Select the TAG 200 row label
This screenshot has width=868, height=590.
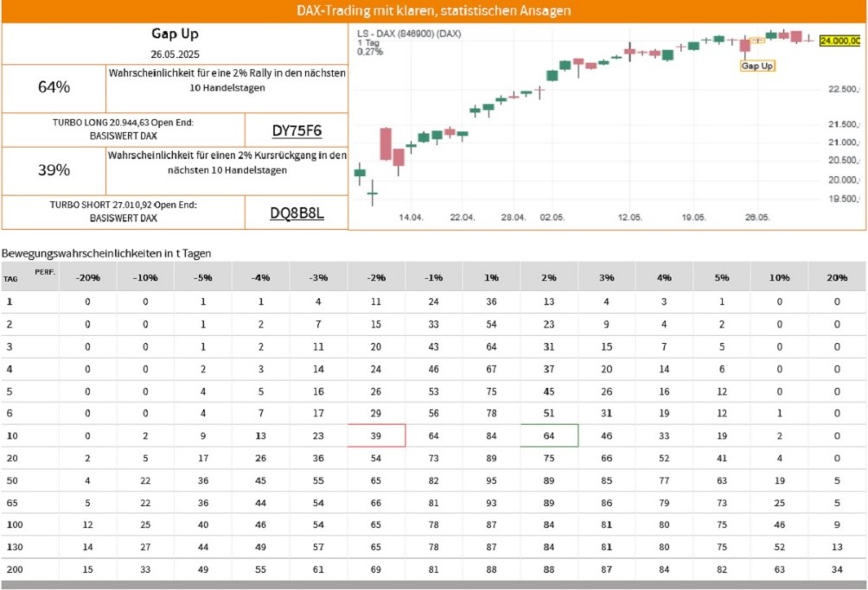tap(15, 569)
